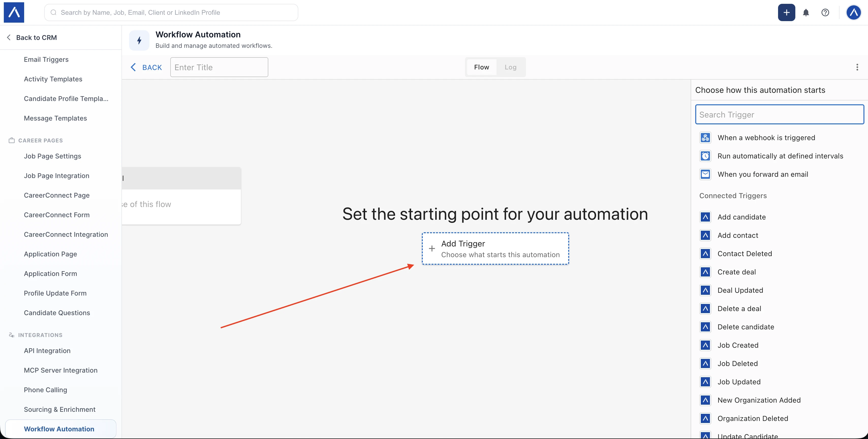868x439 pixels.
Task: Click the three-dot more options menu
Action: [x=857, y=67]
